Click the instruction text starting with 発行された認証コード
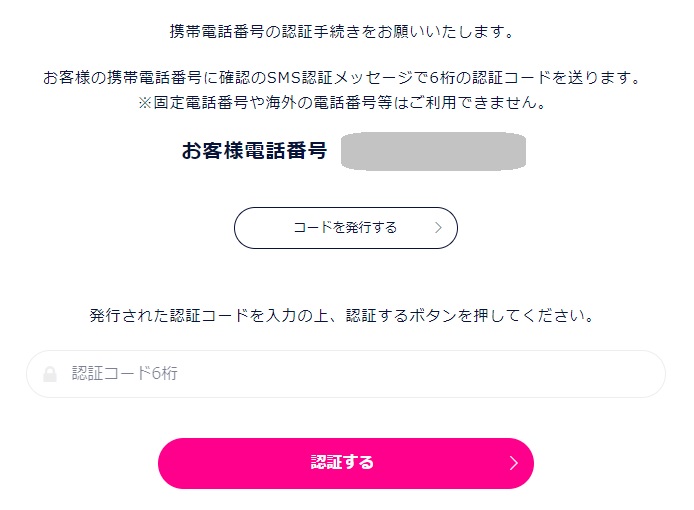This screenshot has height=510, width=694. click(x=341, y=316)
